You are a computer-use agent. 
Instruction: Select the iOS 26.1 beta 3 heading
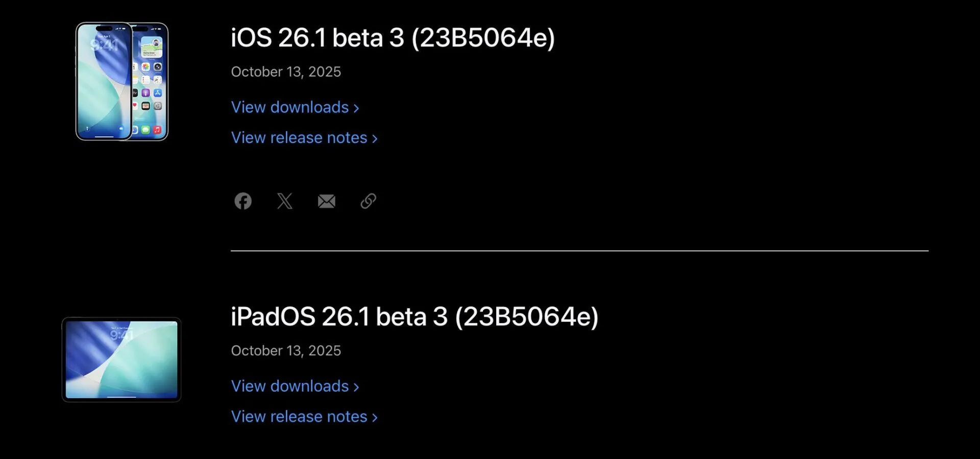[x=393, y=38]
